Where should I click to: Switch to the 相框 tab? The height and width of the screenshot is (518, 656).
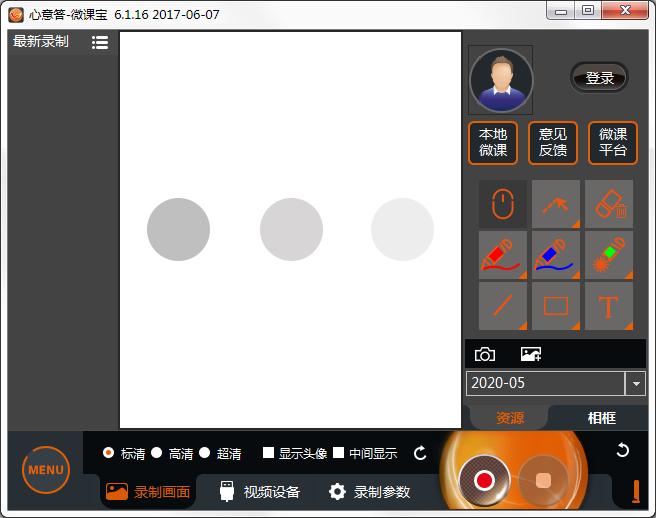click(601, 418)
